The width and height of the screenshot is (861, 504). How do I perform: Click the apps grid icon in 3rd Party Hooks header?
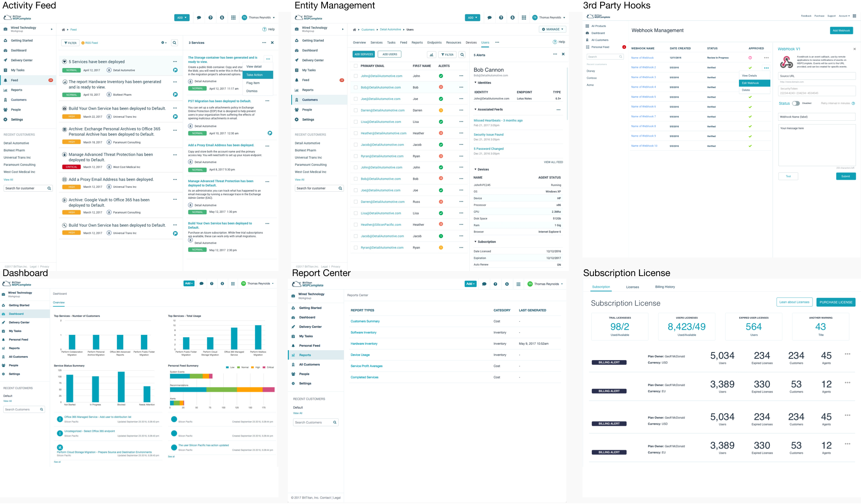(854, 16)
